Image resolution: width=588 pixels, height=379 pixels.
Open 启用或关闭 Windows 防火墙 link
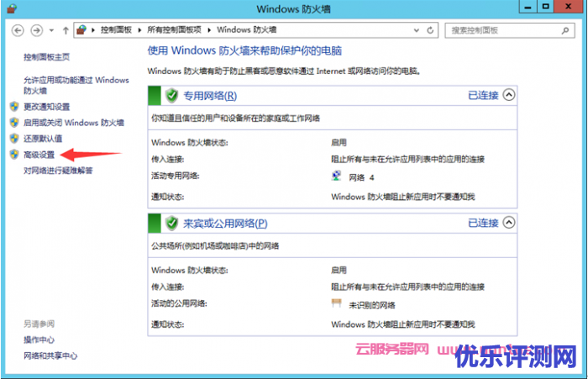tap(74, 123)
